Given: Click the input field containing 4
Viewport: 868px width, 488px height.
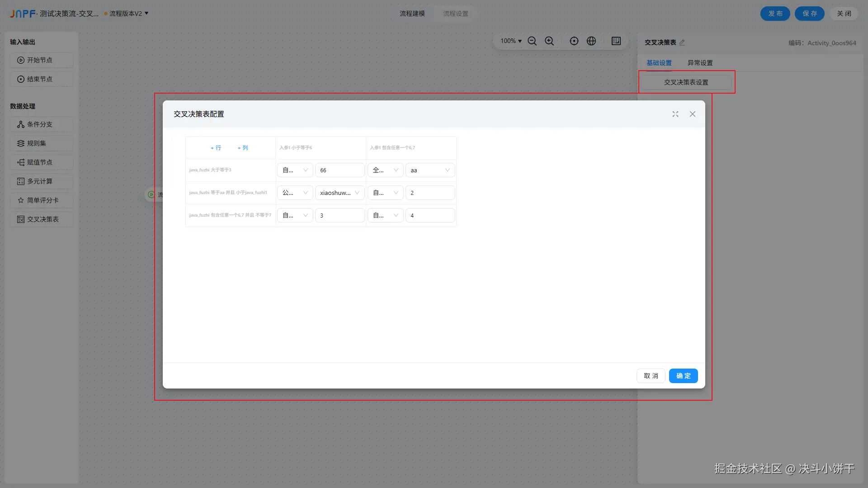Looking at the screenshot, I should pos(430,215).
